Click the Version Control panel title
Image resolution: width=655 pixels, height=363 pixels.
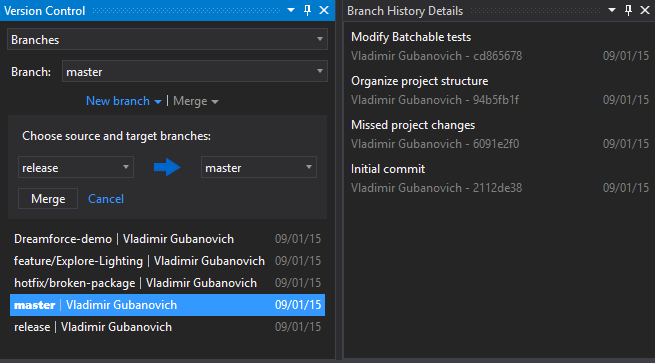tap(44, 11)
